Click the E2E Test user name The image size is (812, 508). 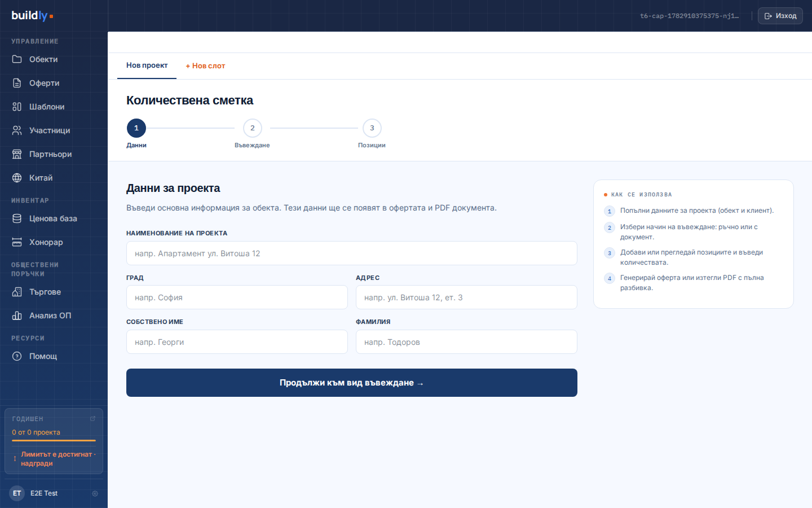pyautogui.click(x=44, y=493)
